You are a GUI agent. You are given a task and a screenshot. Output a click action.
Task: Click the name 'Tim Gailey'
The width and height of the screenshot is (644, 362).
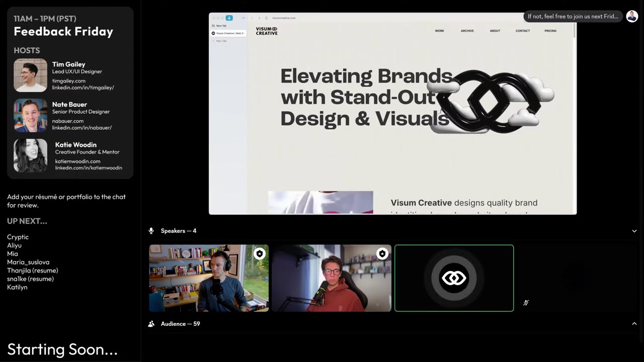click(69, 64)
